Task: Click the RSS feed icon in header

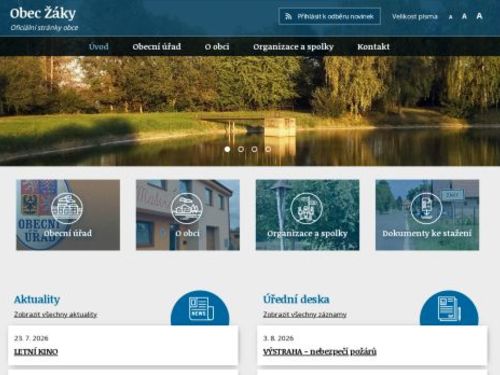Action: 289,16
